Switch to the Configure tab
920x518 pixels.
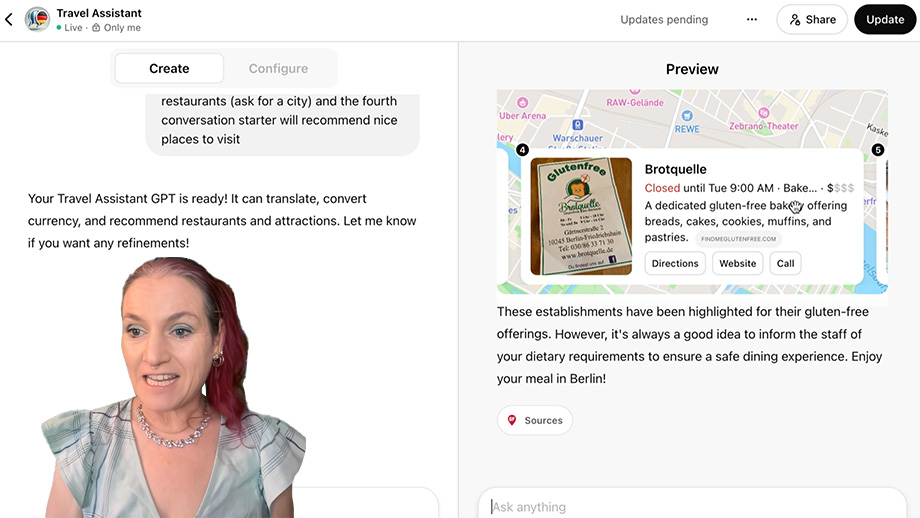tap(278, 69)
